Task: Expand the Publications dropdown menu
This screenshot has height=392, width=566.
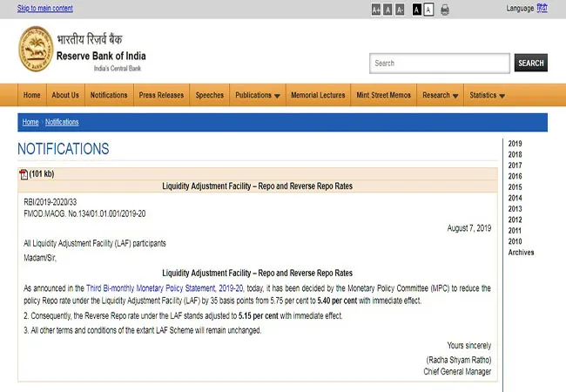Action: pyautogui.click(x=258, y=95)
